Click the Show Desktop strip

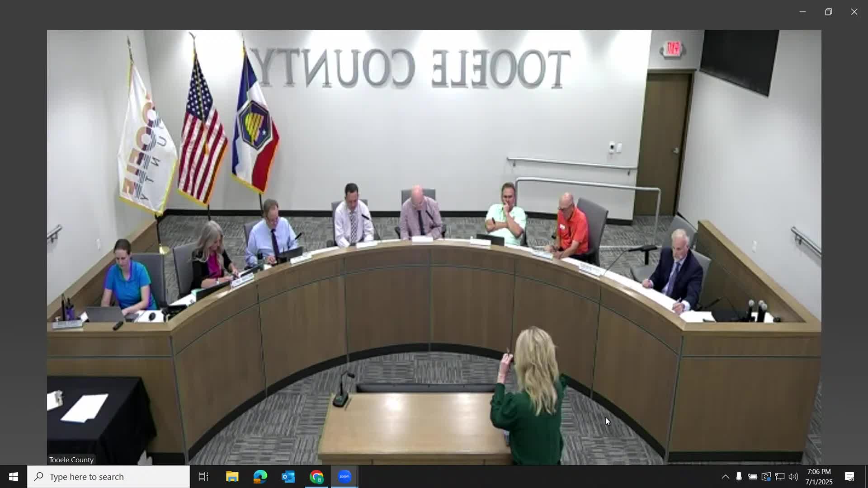[866, 477]
